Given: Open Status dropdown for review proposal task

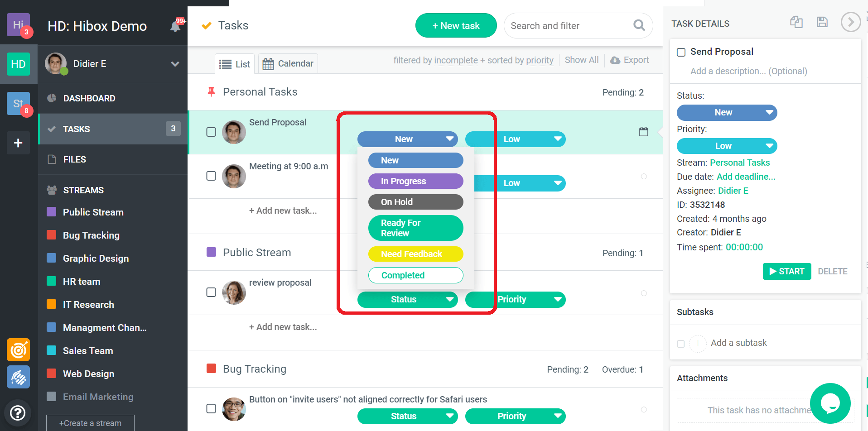Looking at the screenshot, I should [x=407, y=299].
